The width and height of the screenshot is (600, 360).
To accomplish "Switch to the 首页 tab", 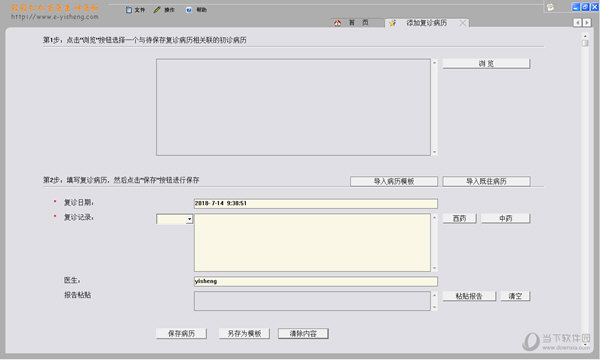I will pos(359,23).
